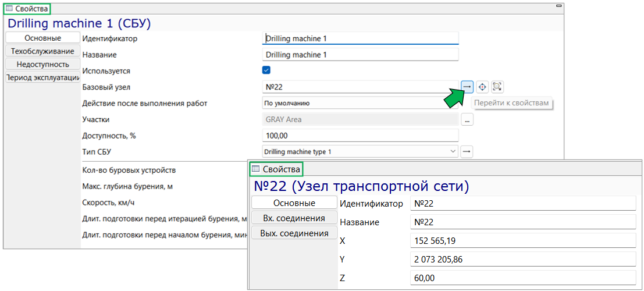This screenshot has width=644, height=291.
Task: Click the №22 (Узел транспортной сети) title
Action: pos(361,186)
